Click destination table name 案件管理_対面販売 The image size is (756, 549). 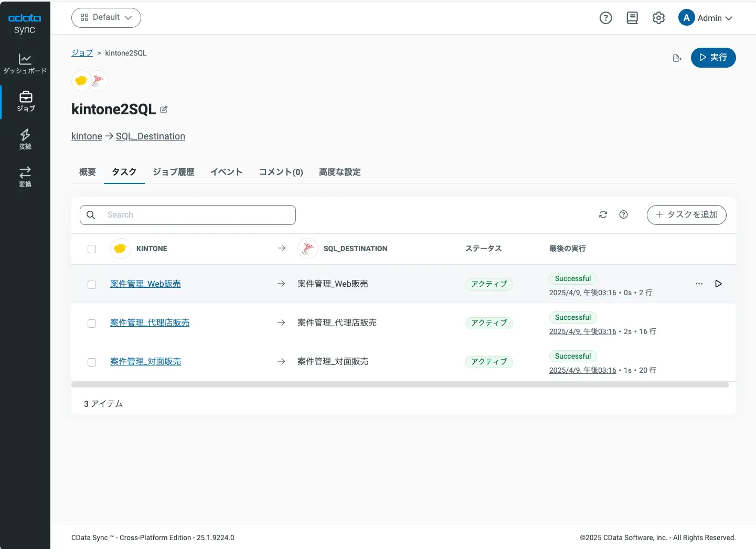(x=333, y=361)
